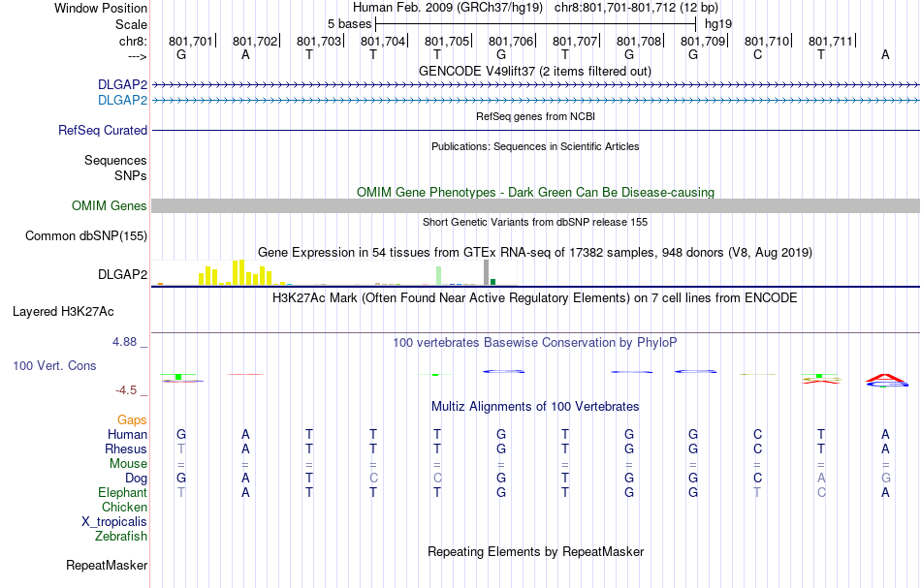Click the 801,711 position marker
Viewport: 921px width, 588px height.
831,41
